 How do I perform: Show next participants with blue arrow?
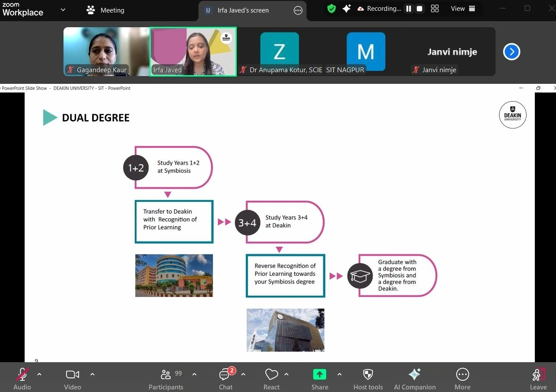pyautogui.click(x=512, y=52)
